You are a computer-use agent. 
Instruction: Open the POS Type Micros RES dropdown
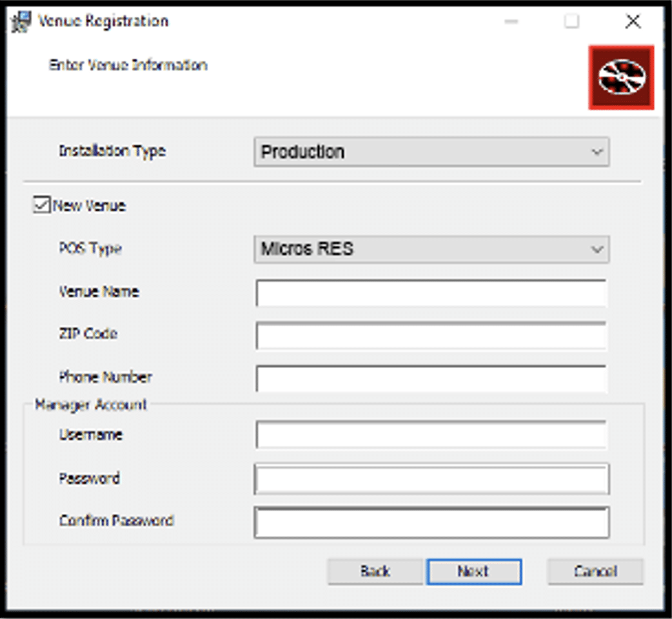431,249
